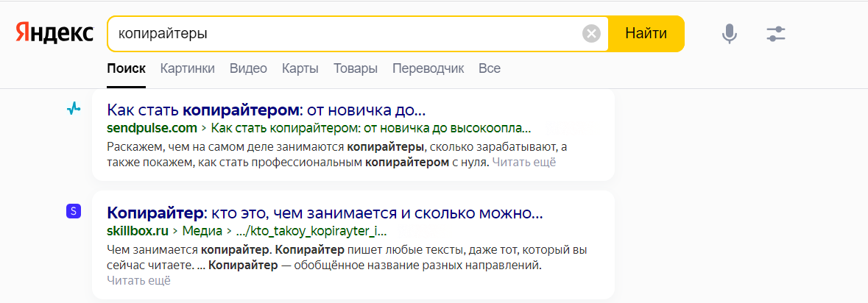The width and height of the screenshot is (868, 303).
Task: Open the Карты tab
Action: (300, 68)
